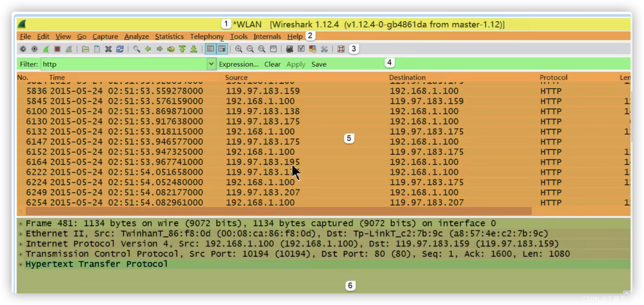Screen dimensions: 644x305
Task: Restart the running live capture icon
Action: click(x=69, y=49)
